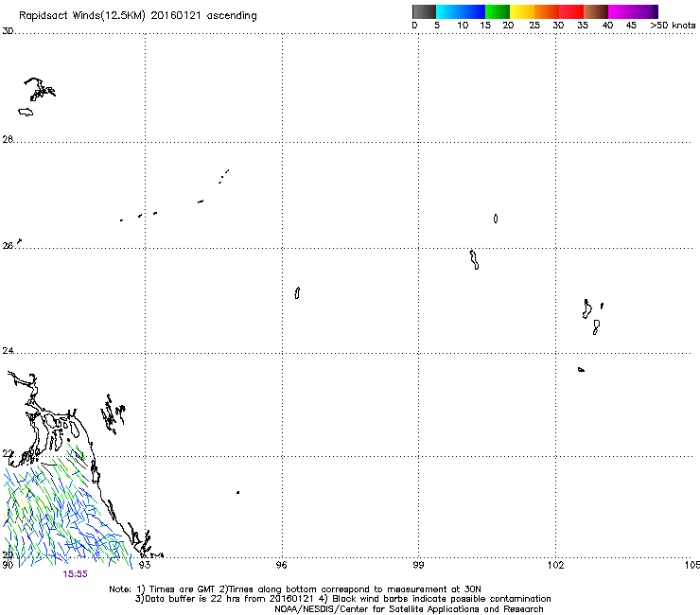Click the small oval lake near 100.7E 26.5N
The width and height of the screenshot is (700, 615).
pos(496,219)
